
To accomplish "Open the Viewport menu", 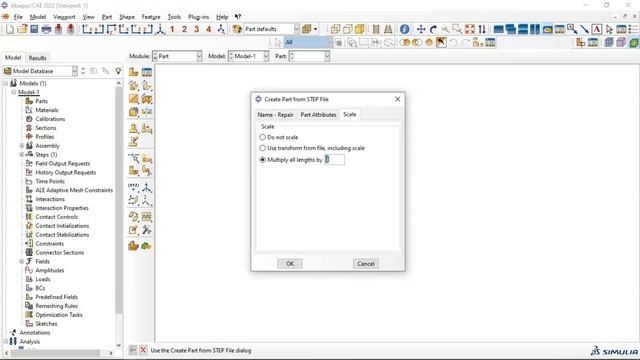I will point(64,17).
